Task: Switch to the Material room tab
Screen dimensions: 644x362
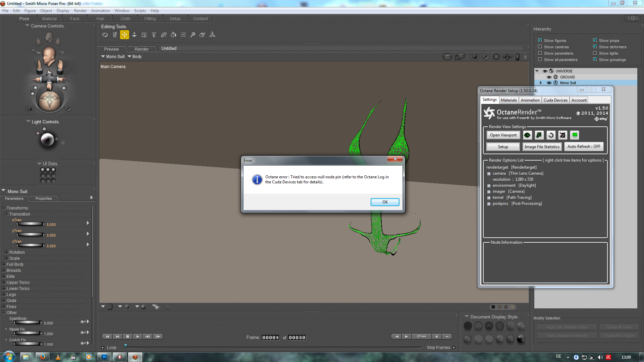Action: click(x=49, y=19)
